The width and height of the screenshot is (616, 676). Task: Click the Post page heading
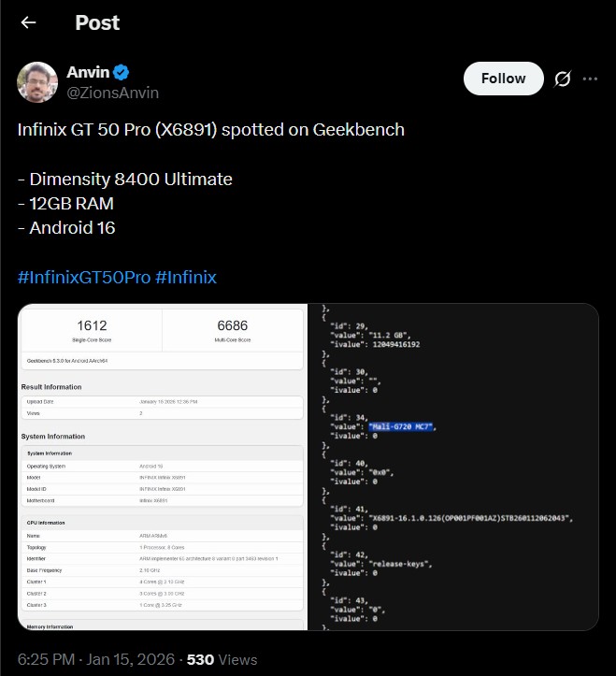97,22
